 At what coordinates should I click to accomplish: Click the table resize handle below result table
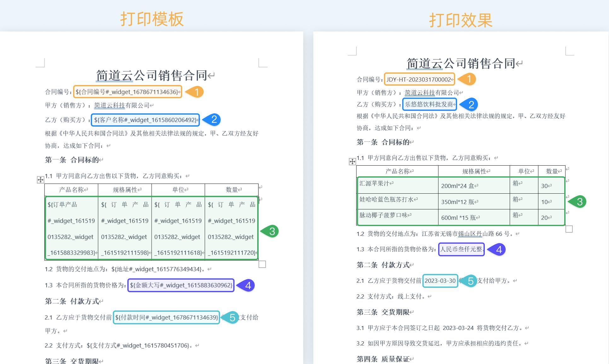(x=569, y=230)
